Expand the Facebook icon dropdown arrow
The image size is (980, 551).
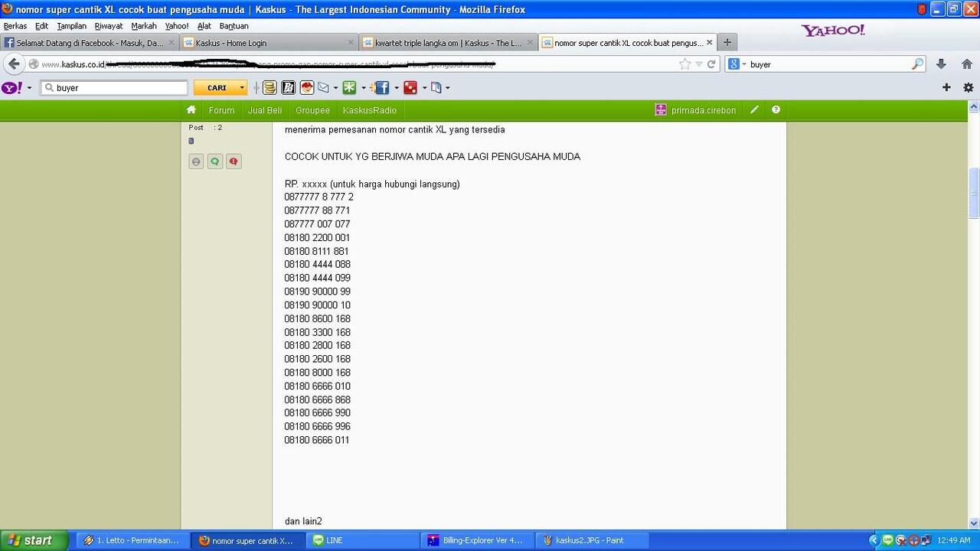point(396,88)
